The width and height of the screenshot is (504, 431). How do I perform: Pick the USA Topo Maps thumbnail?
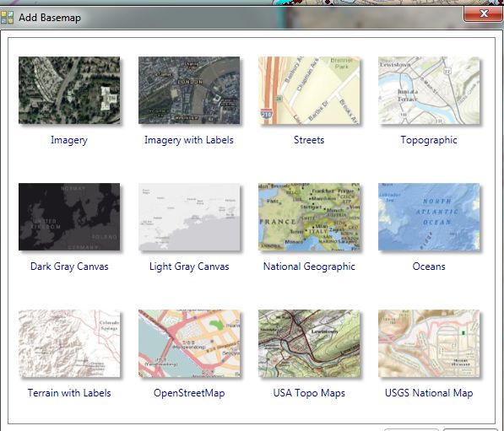click(309, 343)
